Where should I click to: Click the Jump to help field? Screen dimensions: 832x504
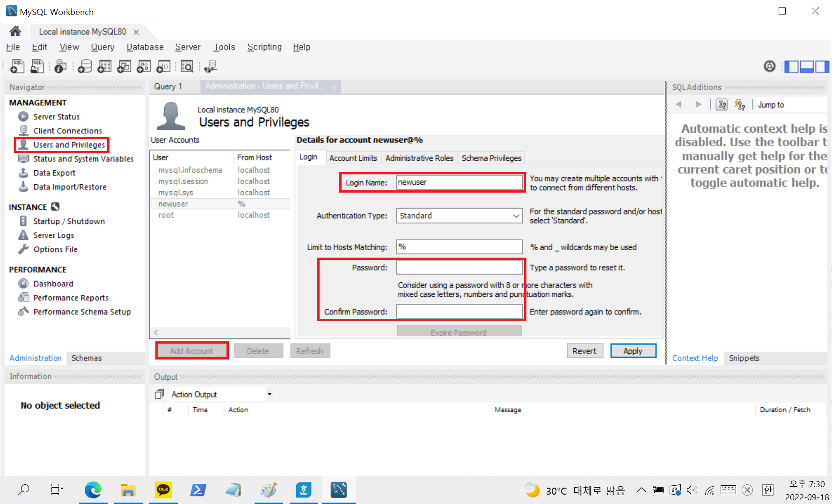coord(791,105)
